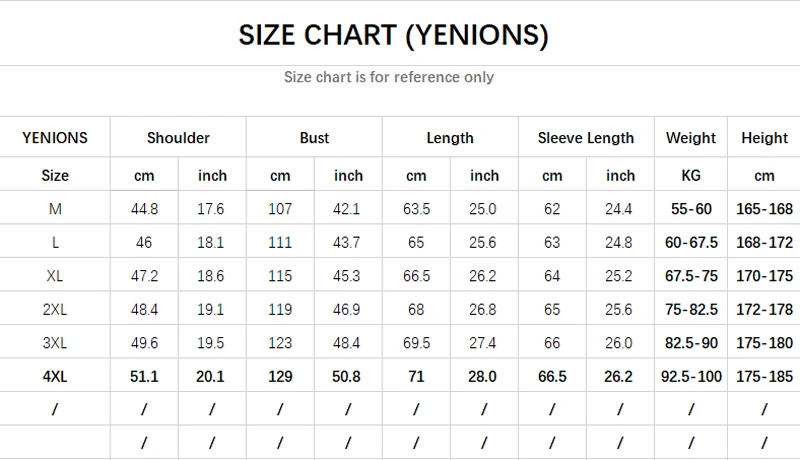Select the 55-60 weight range cell
Viewport: 800px width, 460px height.
tap(691, 209)
